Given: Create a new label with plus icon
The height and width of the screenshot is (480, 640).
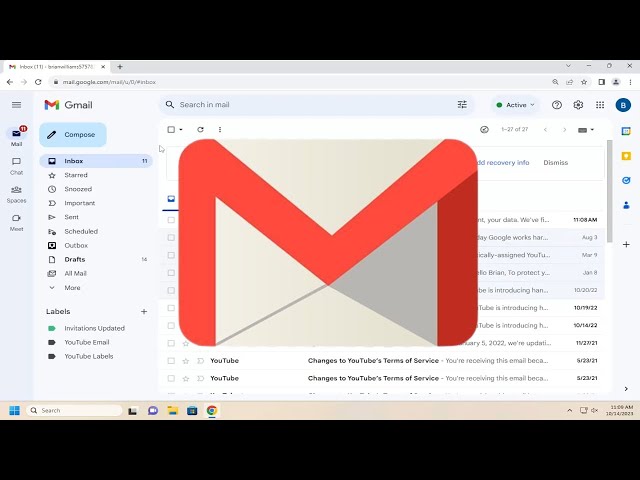Looking at the screenshot, I should pyautogui.click(x=144, y=311).
